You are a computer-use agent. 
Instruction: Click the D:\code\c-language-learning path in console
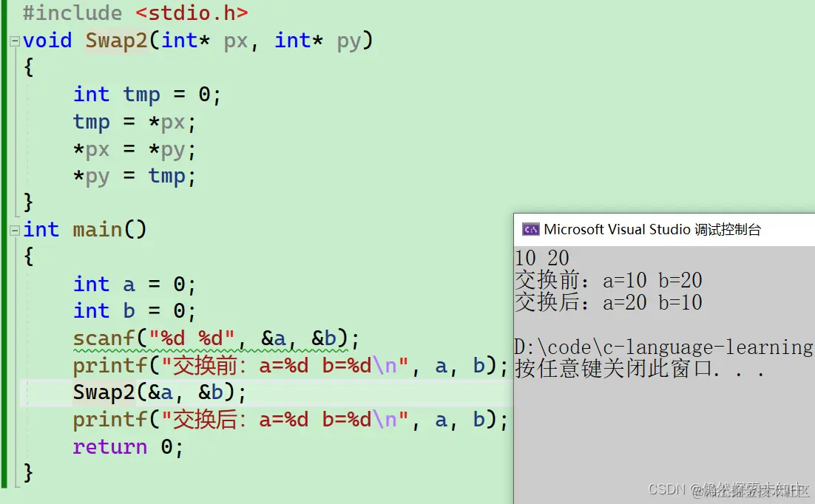tap(663, 347)
